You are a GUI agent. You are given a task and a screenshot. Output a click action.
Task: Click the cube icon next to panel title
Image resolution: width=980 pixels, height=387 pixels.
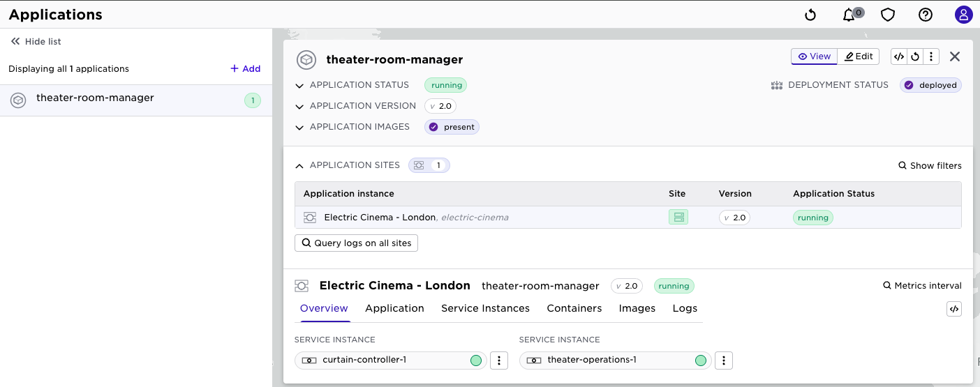pos(306,60)
